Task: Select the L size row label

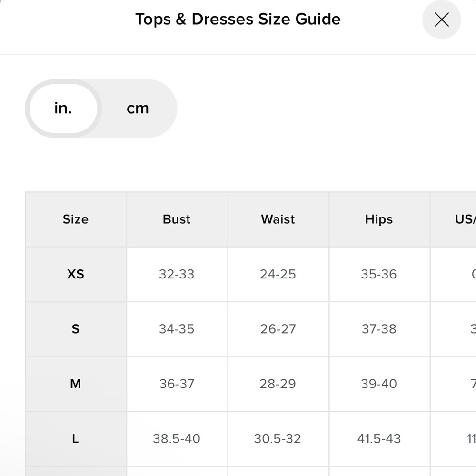Action: 76,439
